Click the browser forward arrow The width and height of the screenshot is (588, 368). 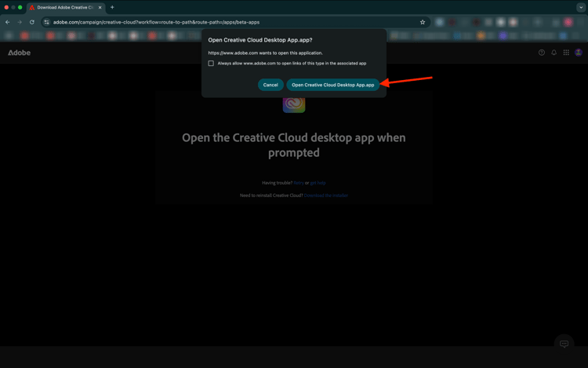pos(20,22)
